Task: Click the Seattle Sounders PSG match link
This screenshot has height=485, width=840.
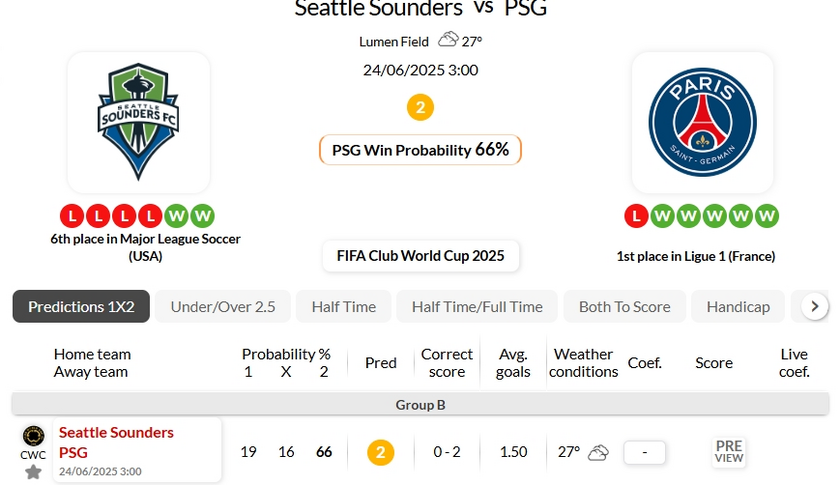Action: 116,442
